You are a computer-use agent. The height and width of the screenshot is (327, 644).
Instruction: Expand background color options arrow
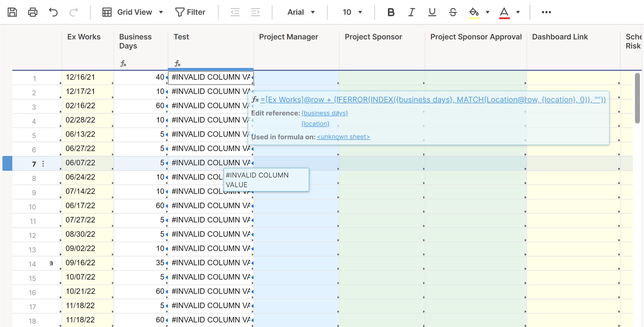(x=488, y=12)
